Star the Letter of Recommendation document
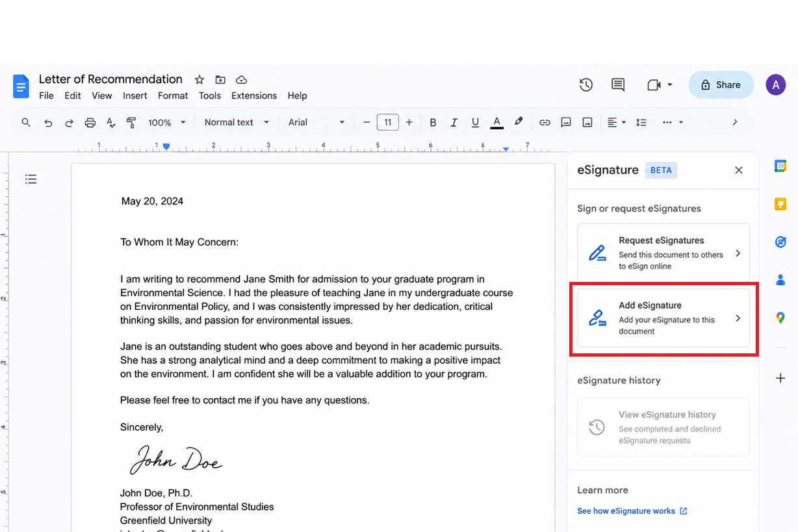Screen dimensions: 798x532 199,80
